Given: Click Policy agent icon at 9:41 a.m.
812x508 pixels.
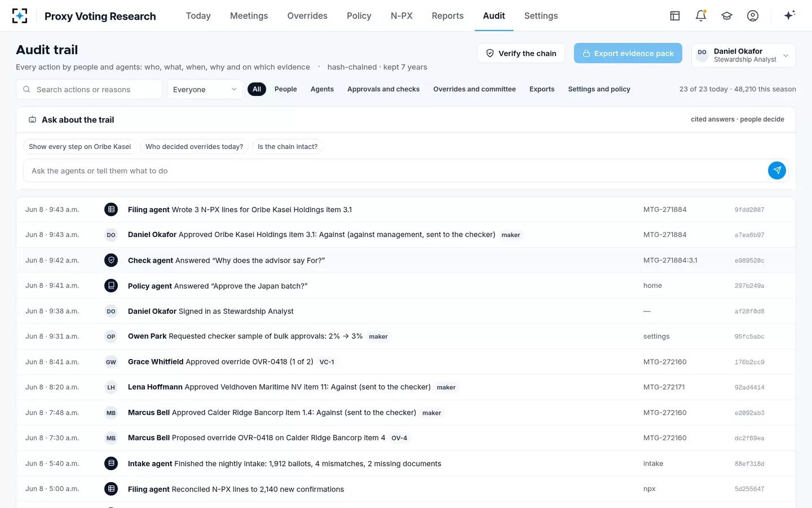Looking at the screenshot, I should pyautogui.click(x=111, y=286).
